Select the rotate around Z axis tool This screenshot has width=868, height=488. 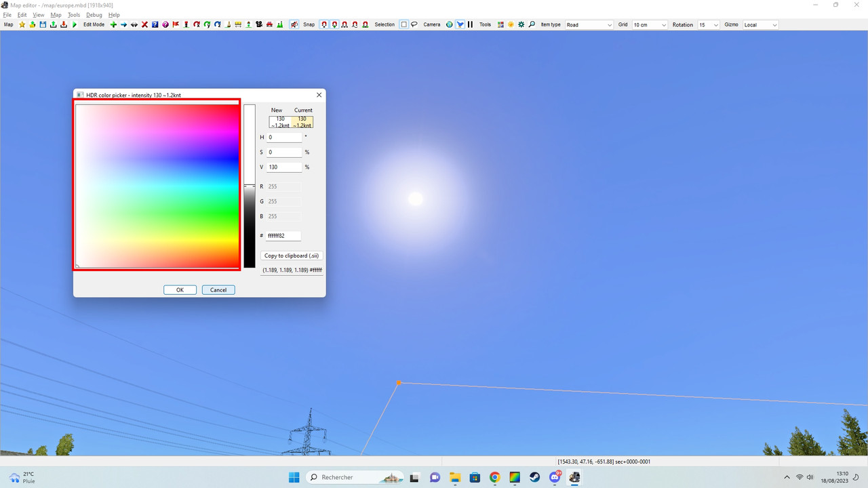pyautogui.click(x=217, y=24)
